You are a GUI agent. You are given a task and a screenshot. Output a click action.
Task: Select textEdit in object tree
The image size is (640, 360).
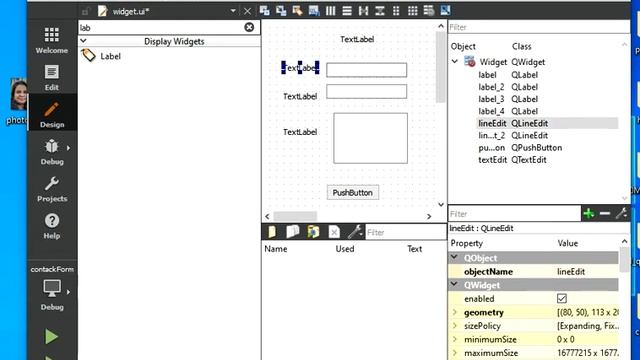click(x=492, y=160)
